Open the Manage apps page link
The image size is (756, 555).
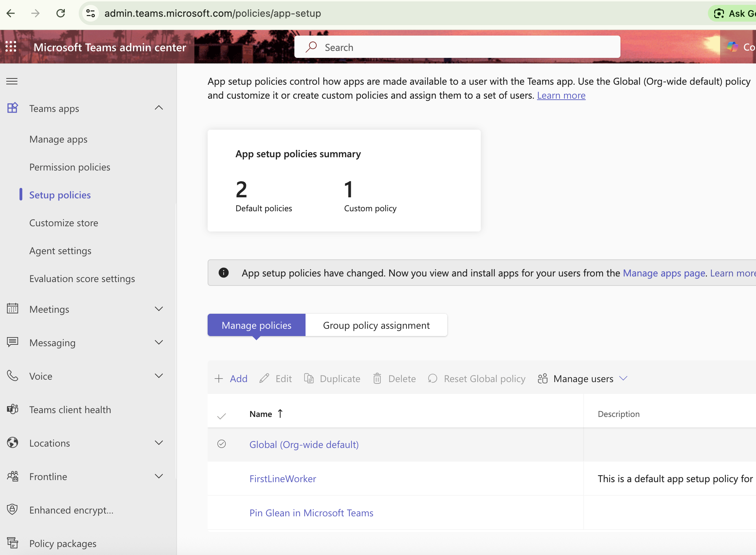tap(664, 273)
